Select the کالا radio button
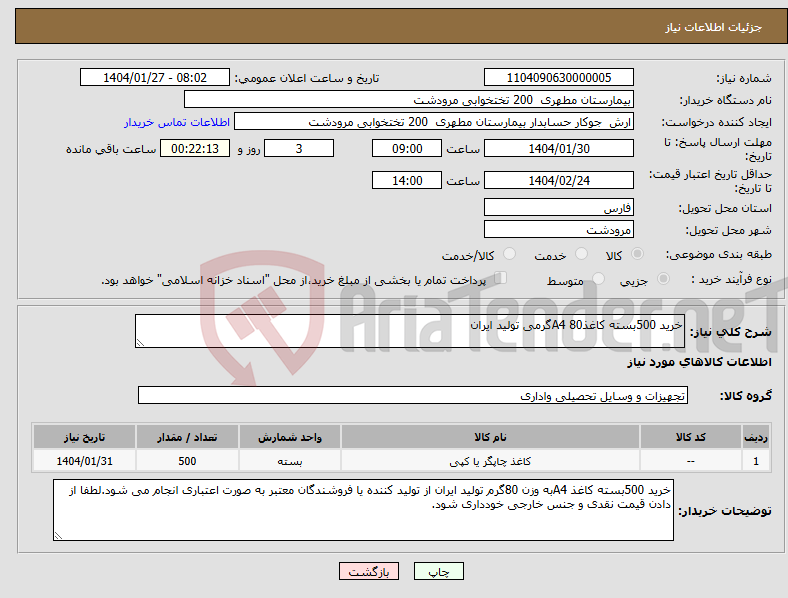Viewport: 788px width, 598px height. [x=637, y=254]
